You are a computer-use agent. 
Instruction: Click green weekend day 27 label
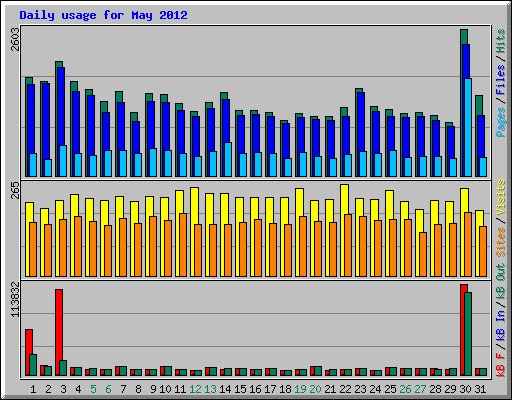(x=420, y=389)
